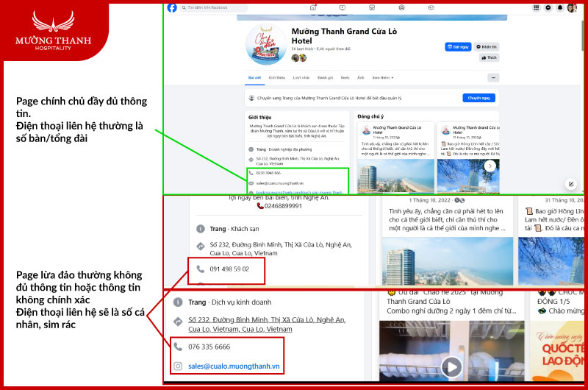
Task: Open the Groups icon in Facebook's top navigation
Action: pyautogui.click(x=401, y=7)
